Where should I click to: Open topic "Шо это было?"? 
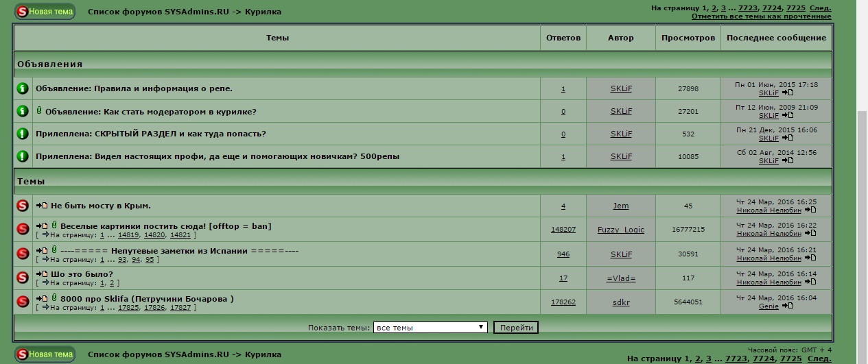coord(82,274)
